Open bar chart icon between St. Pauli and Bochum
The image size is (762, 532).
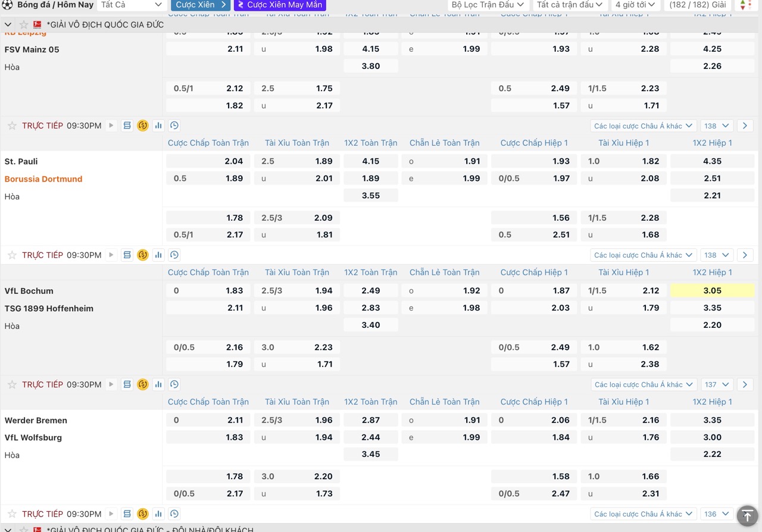click(x=158, y=255)
